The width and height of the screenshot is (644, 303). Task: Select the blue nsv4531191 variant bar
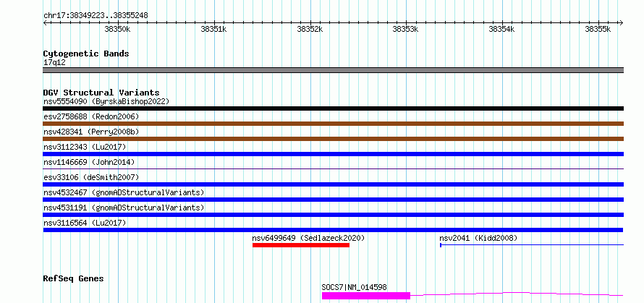click(334, 215)
